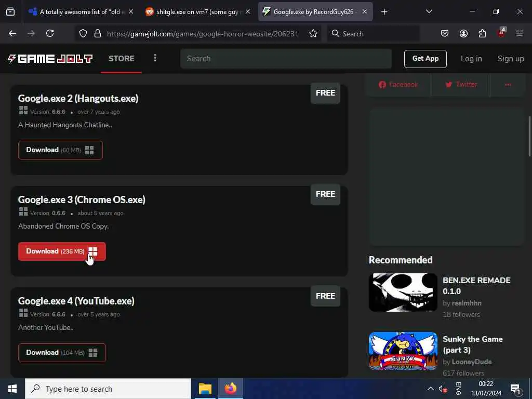Open the Game Jolt more options dots menu
This screenshot has width=532, height=399.
tap(155, 58)
